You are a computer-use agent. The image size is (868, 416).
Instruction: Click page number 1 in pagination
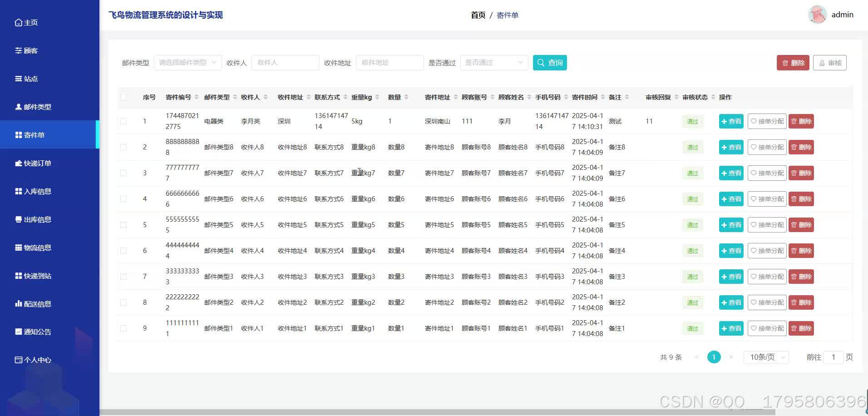(x=714, y=357)
